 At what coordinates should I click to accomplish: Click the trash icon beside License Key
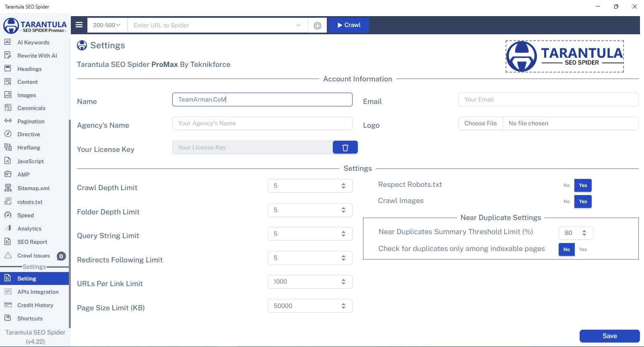tap(345, 148)
